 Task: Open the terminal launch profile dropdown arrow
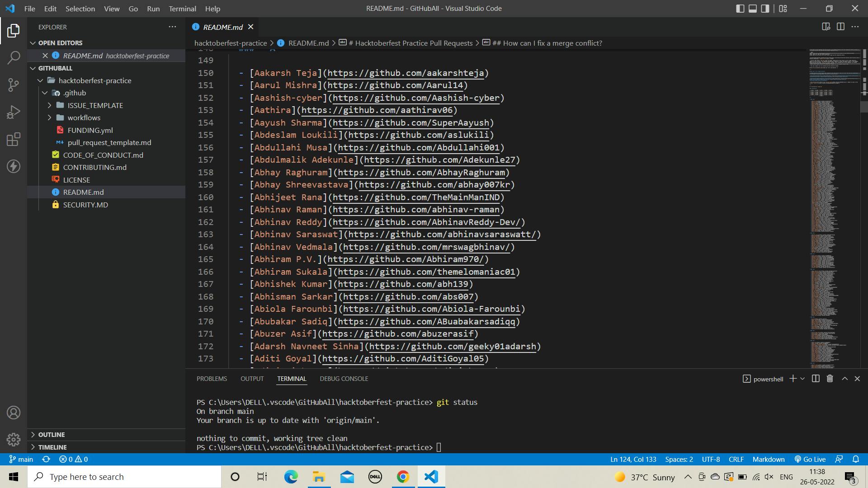click(802, 379)
